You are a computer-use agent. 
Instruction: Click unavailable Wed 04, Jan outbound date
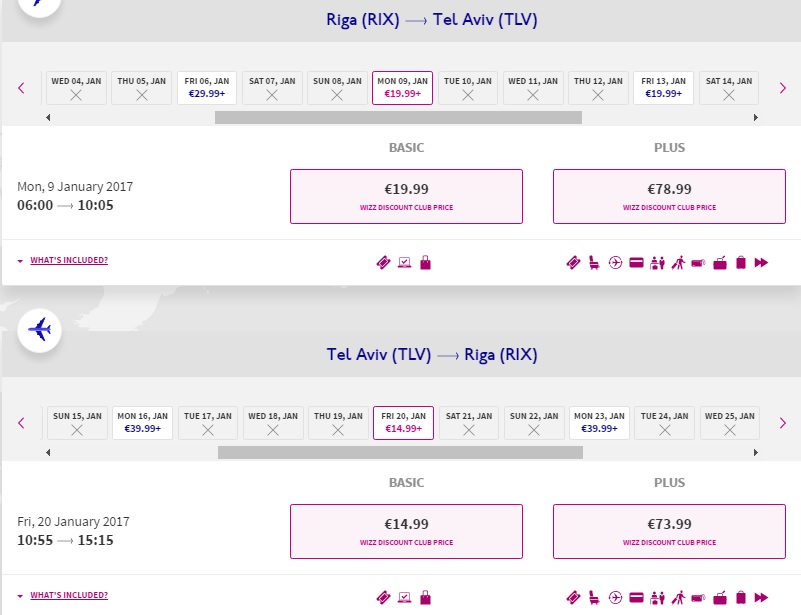click(76, 88)
